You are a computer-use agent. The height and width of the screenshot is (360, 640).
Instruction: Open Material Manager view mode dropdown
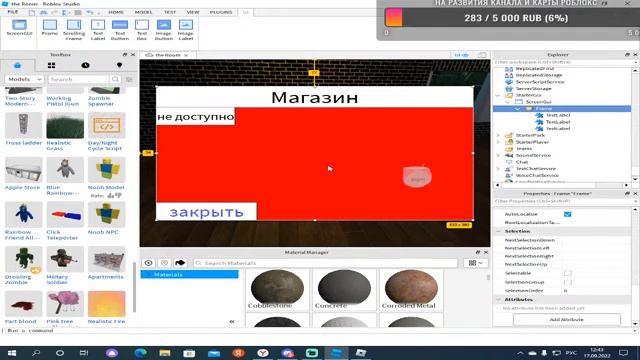[x=476, y=263]
